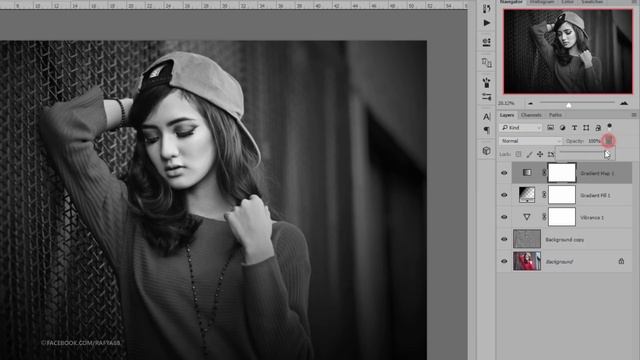Image resolution: width=640 pixels, height=360 pixels.
Task: Select the 'Gradient Map 1' layer name
Action: click(x=597, y=173)
